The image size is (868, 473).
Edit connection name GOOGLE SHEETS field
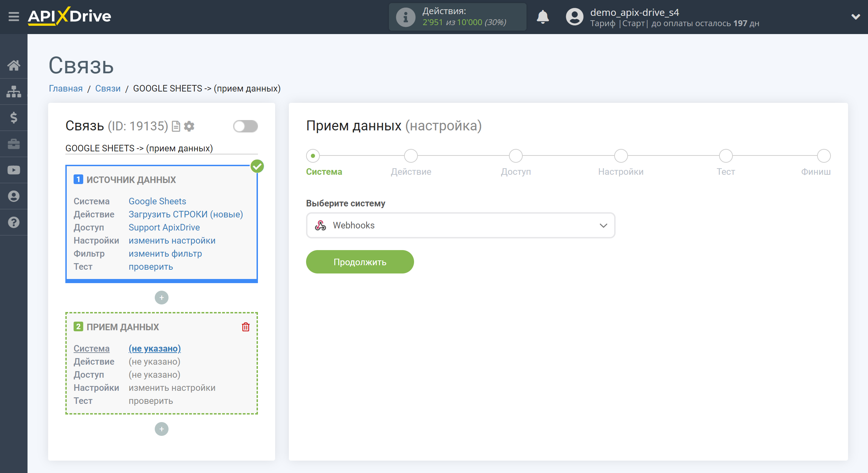162,148
